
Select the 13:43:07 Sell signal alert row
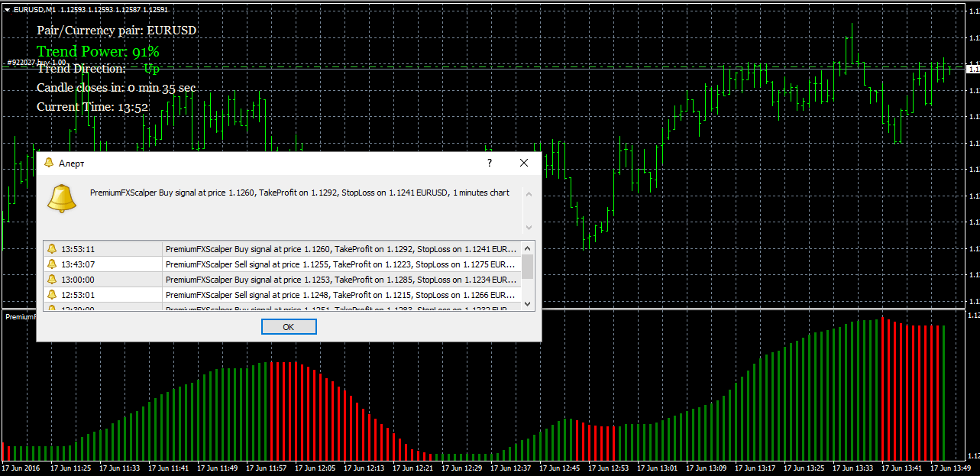pyautogui.click(x=340, y=264)
